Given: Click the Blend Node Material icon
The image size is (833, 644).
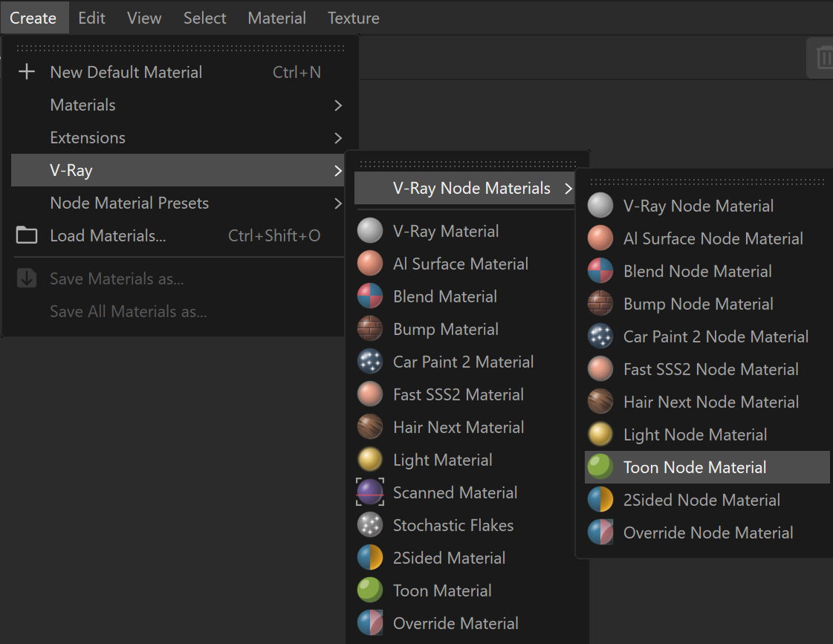Looking at the screenshot, I should 600,271.
